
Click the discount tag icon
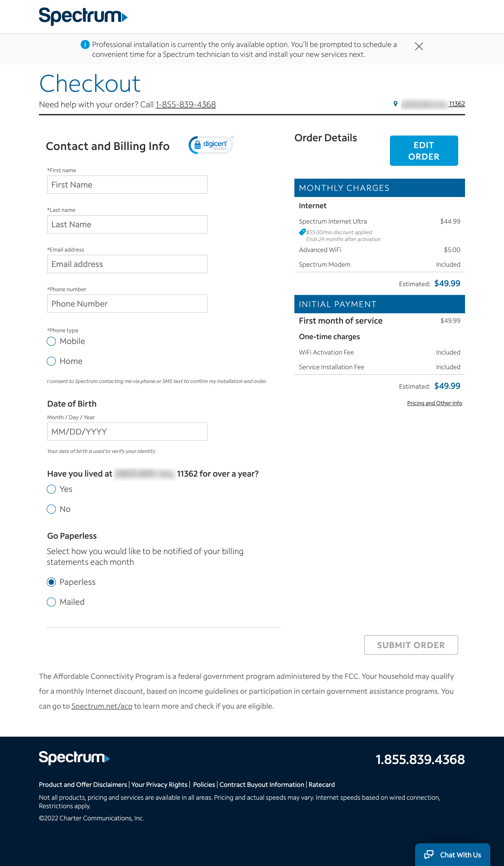coord(302,232)
